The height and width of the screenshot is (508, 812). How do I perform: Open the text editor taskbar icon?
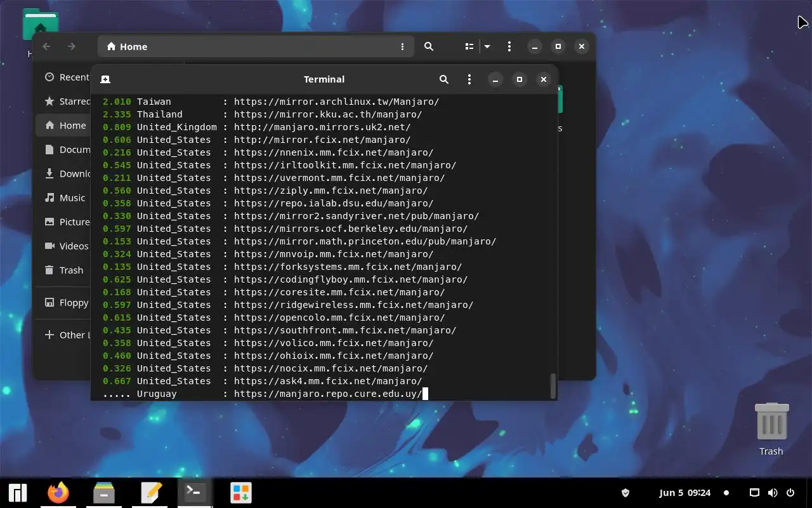(150, 493)
